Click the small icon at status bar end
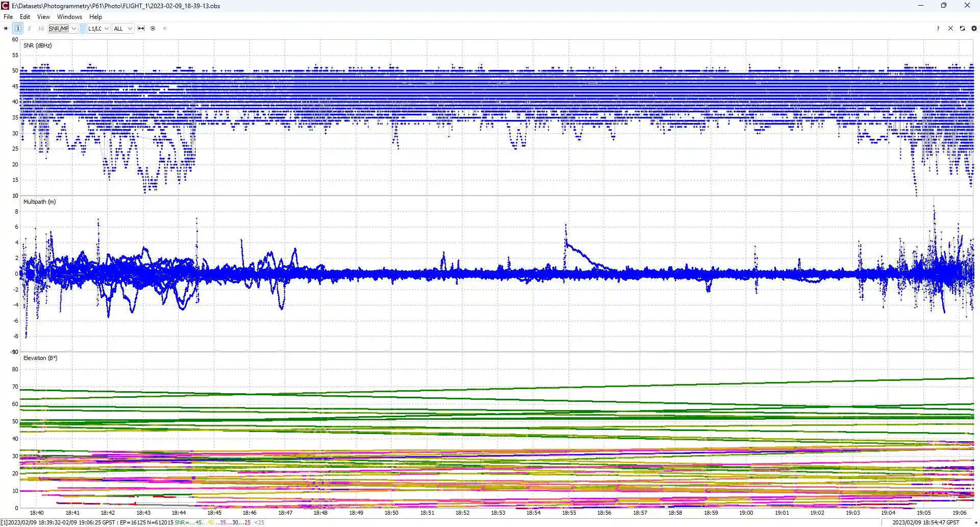 tap(976, 523)
